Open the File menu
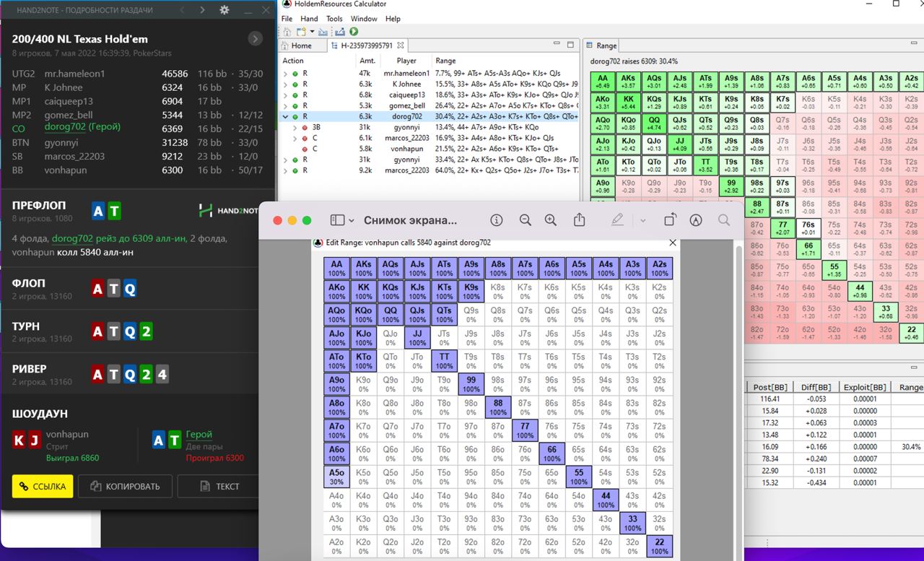This screenshot has width=924, height=561. click(287, 19)
